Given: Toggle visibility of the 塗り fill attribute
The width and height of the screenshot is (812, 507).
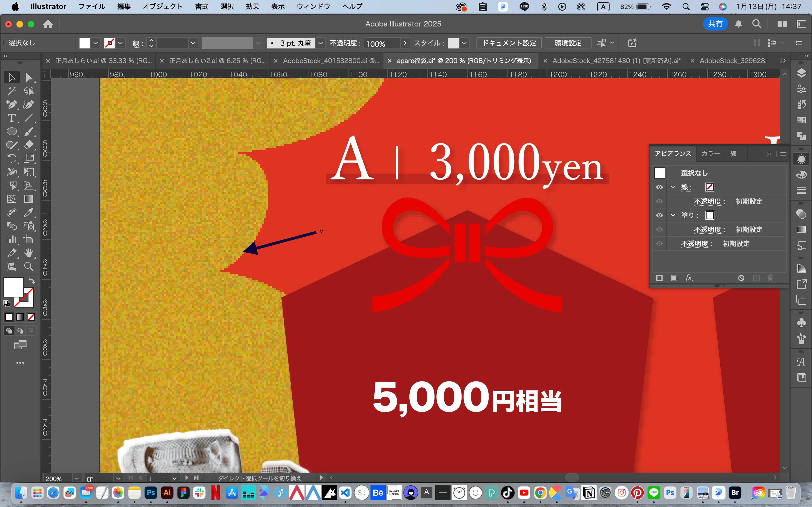Looking at the screenshot, I should [659, 215].
